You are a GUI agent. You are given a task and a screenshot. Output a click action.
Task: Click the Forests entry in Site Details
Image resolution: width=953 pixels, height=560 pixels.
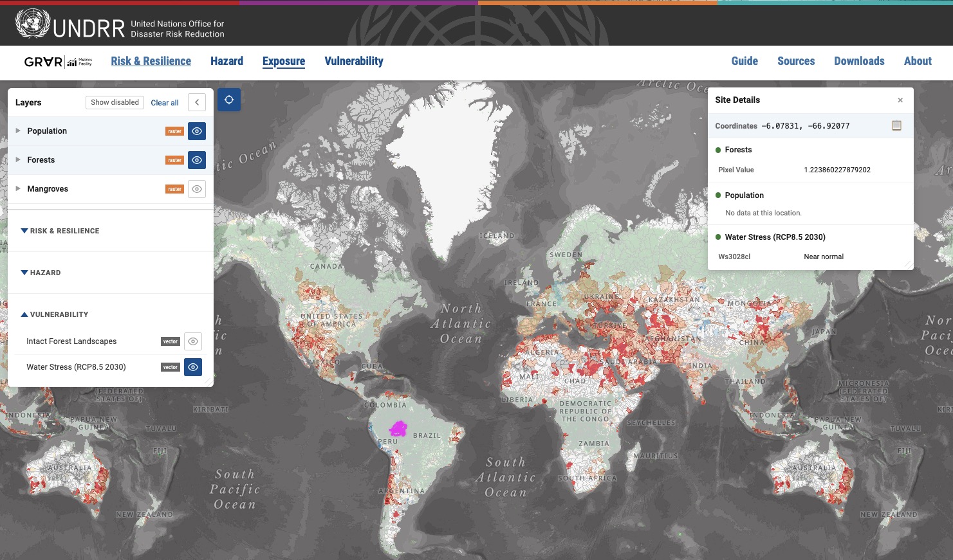click(x=738, y=150)
